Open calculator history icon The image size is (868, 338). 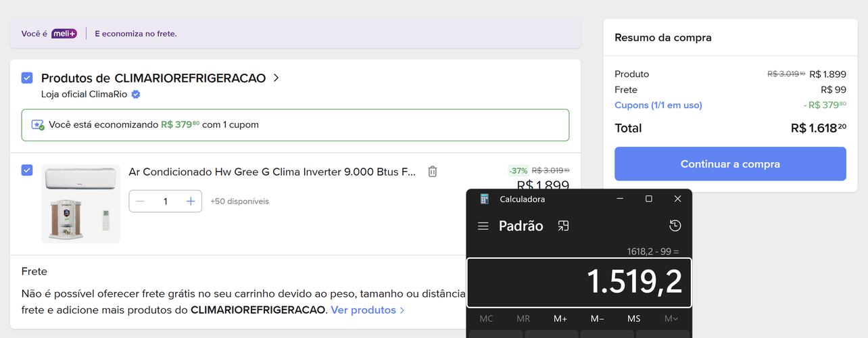[675, 226]
